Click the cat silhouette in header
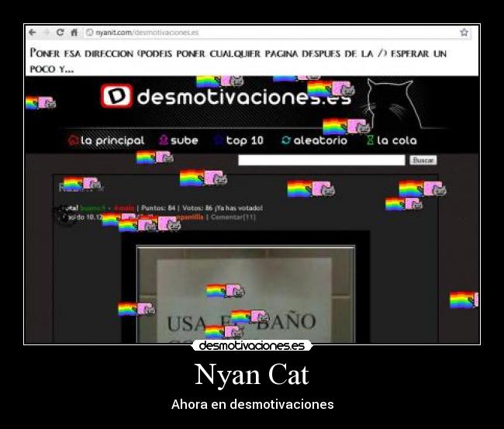This screenshot has width=504, height=429. coord(394,103)
